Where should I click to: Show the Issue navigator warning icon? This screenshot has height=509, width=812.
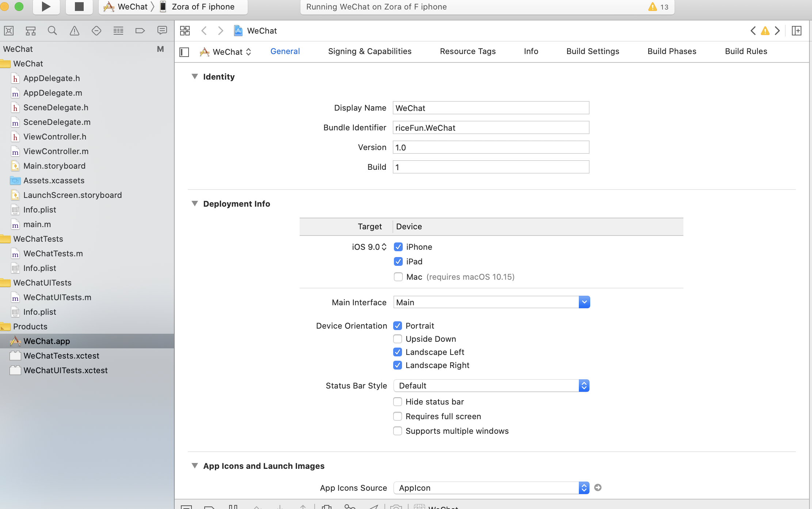click(74, 31)
